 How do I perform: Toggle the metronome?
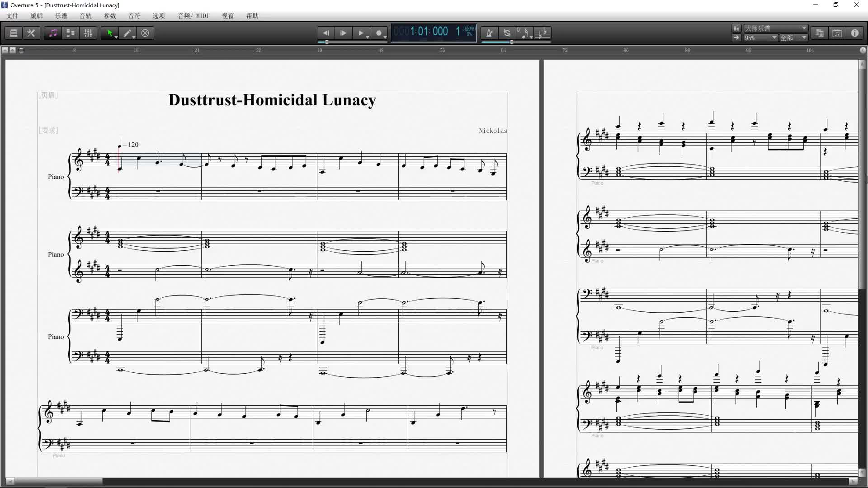pos(489,33)
